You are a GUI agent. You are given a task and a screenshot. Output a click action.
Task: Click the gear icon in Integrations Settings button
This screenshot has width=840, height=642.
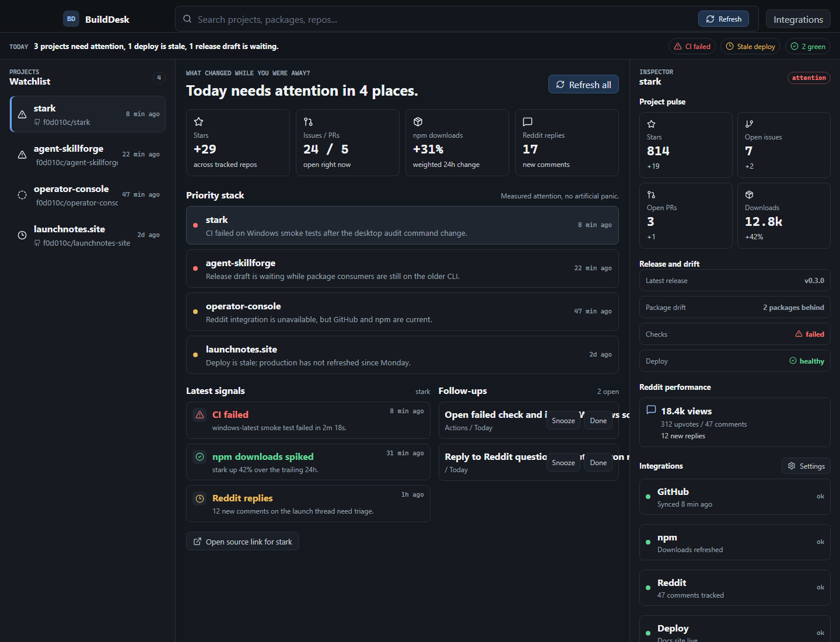792,466
